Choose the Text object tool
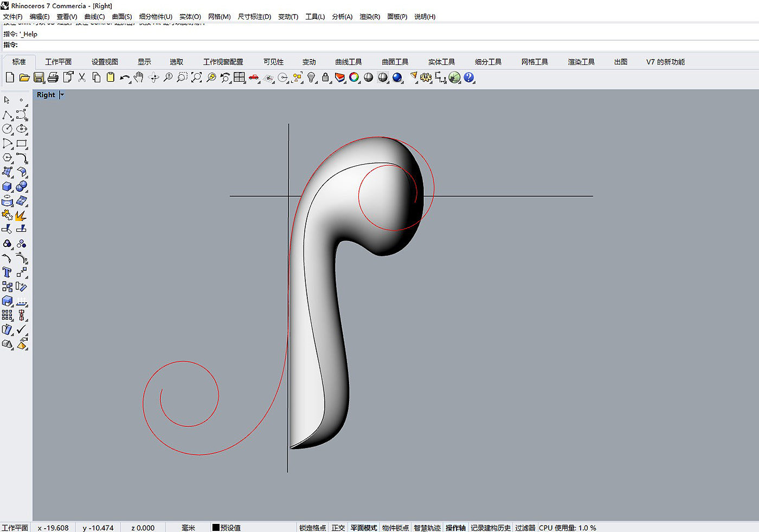Viewport: 759px width, 532px height. (7, 273)
